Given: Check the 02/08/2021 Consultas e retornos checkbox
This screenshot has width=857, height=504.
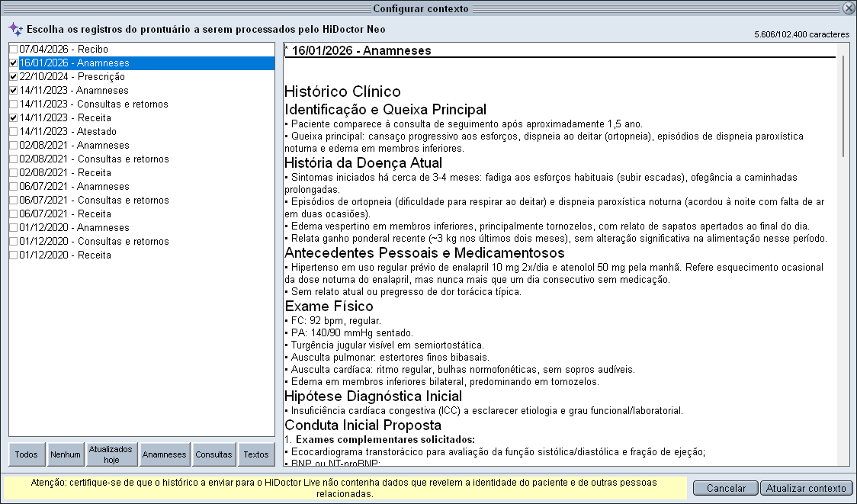Looking at the screenshot, I should 14,159.
